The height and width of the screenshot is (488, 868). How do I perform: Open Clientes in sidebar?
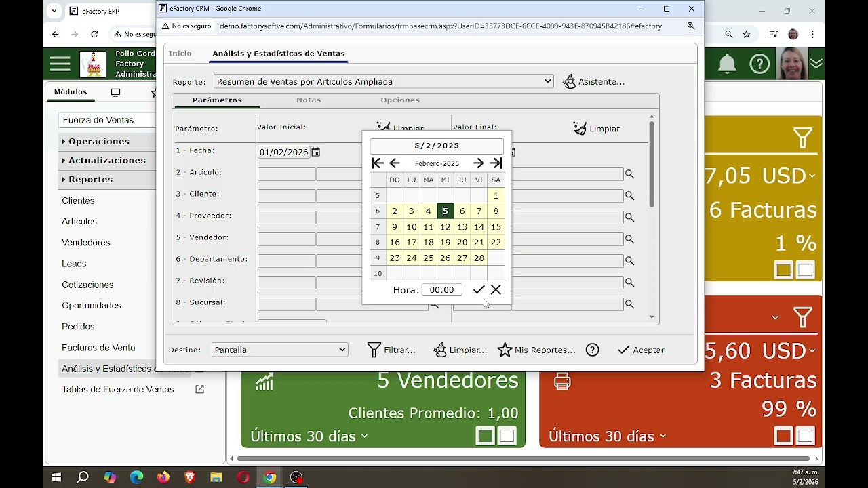[78, 201]
